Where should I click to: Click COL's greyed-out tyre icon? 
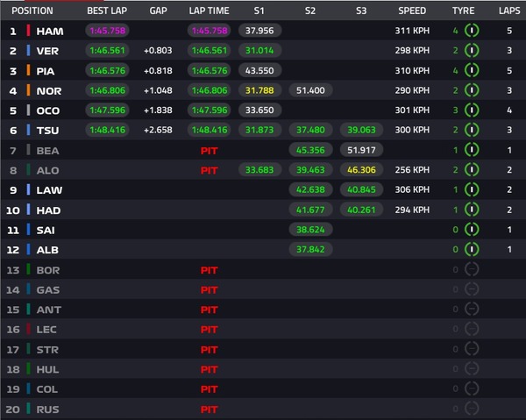tap(472, 388)
